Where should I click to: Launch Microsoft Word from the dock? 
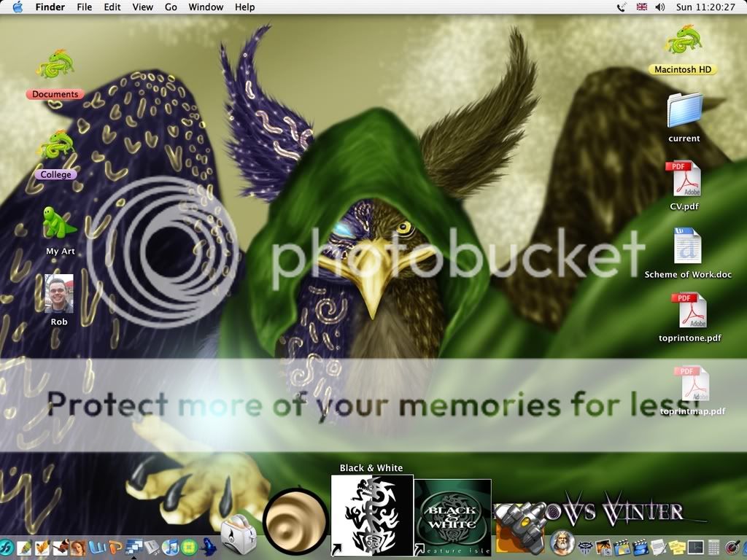[98, 547]
